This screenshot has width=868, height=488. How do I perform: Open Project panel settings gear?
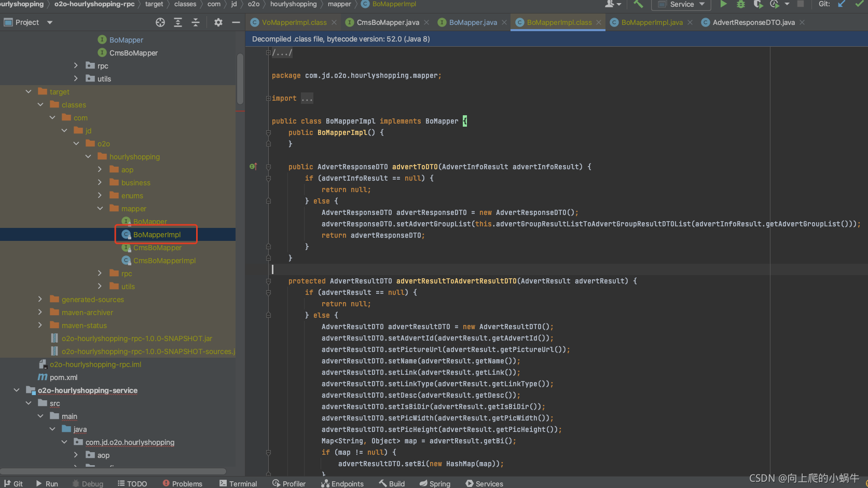[218, 22]
